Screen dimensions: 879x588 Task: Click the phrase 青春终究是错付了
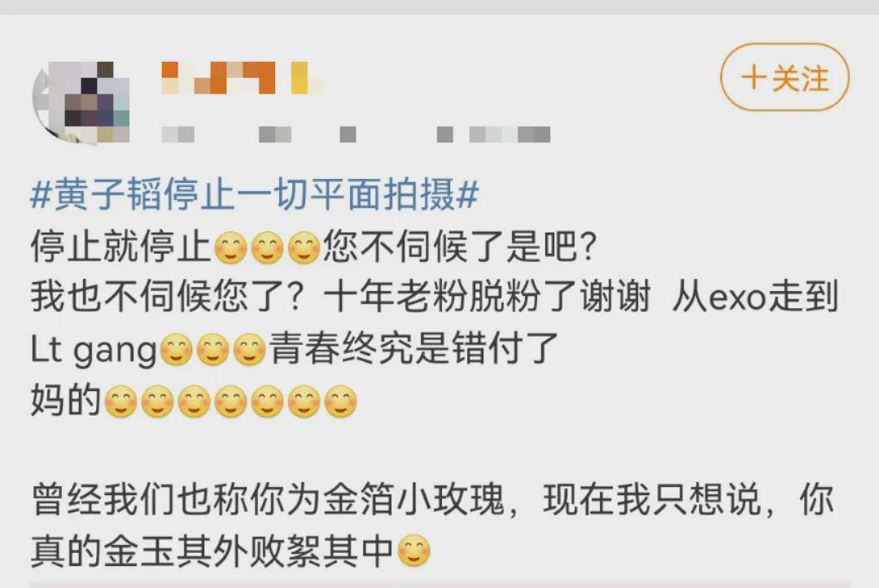point(413,349)
